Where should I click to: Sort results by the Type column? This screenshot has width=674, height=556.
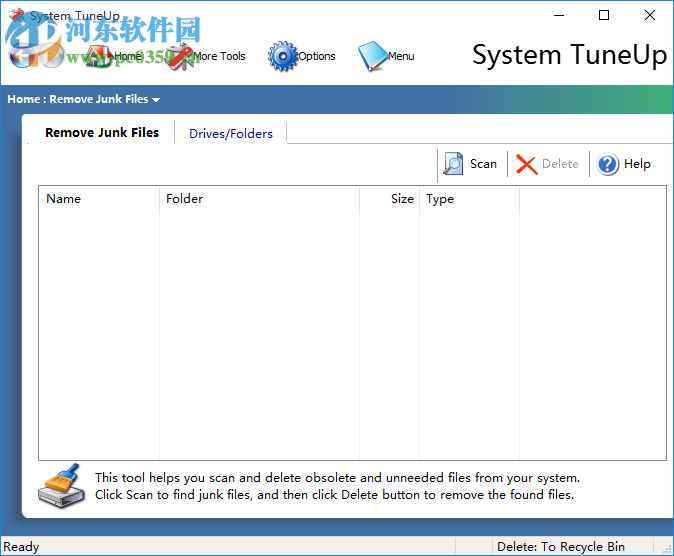pos(469,199)
